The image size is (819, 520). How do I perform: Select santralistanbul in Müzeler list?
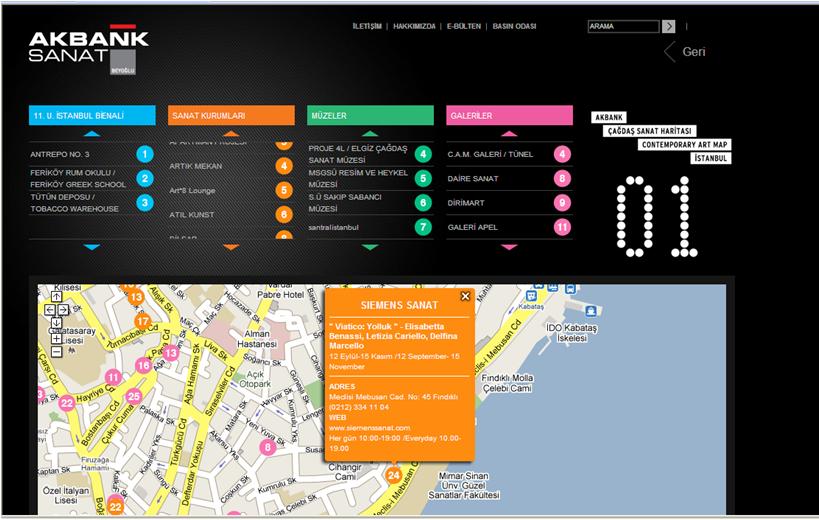click(x=333, y=227)
